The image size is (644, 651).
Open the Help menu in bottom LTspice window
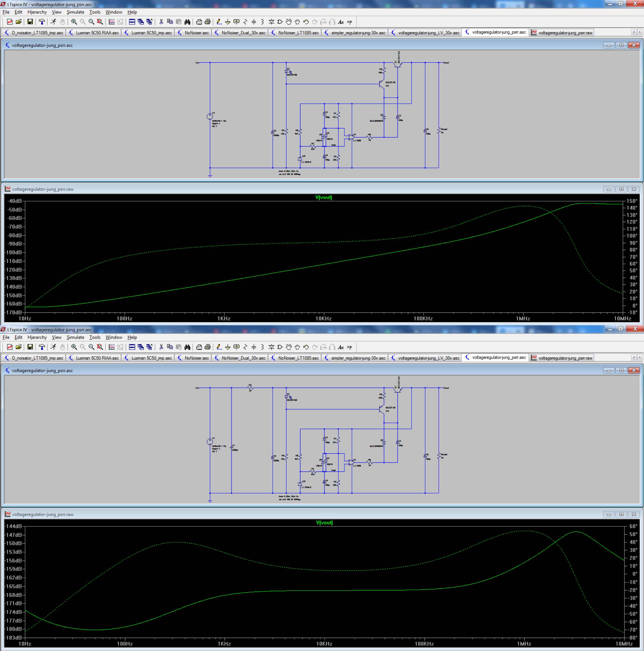click(132, 337)
